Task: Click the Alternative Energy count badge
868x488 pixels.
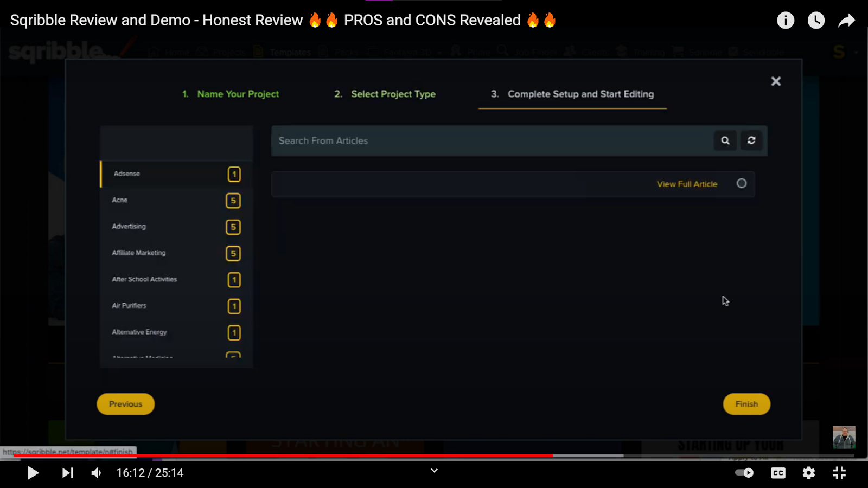Action: point(234,332)
